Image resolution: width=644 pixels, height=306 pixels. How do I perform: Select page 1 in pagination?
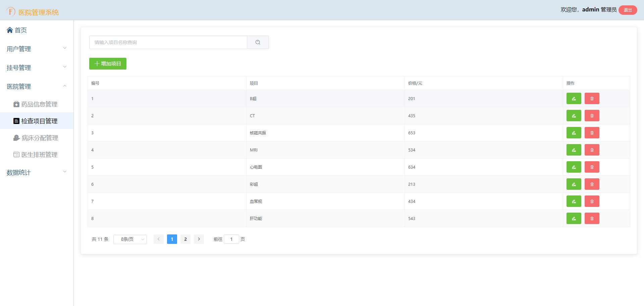172,239
